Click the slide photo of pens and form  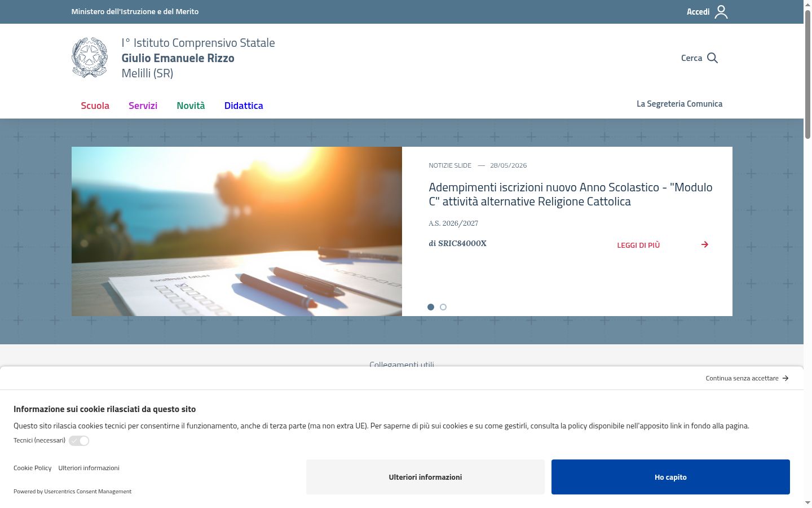[x=237, y=231]
